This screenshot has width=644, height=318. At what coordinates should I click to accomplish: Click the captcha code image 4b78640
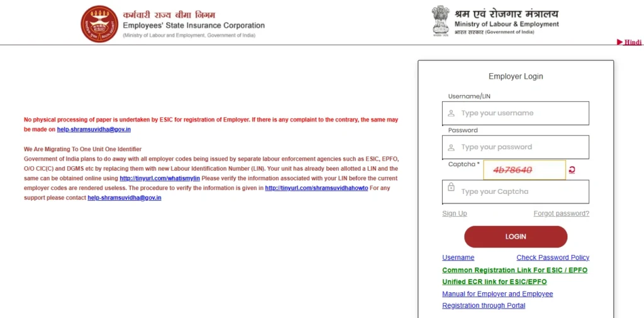coord(524,170)
